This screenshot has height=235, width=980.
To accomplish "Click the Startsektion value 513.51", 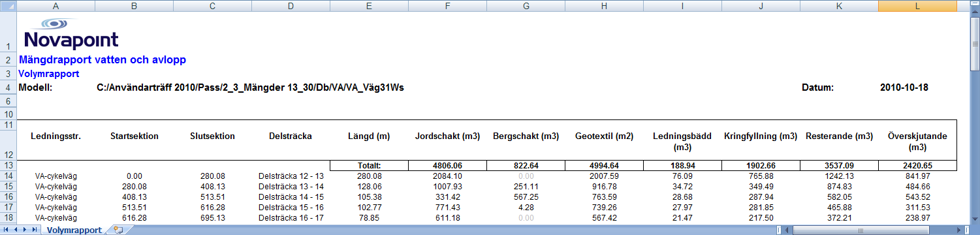I will (134, 208).
